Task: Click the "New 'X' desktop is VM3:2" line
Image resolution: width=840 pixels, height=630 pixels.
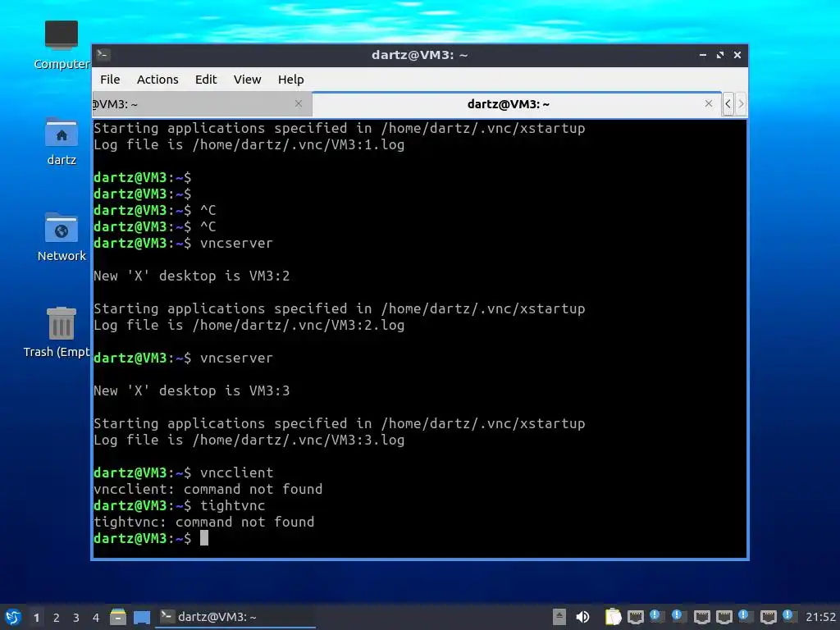Action: pyautogui.click(x=192, y=276)
